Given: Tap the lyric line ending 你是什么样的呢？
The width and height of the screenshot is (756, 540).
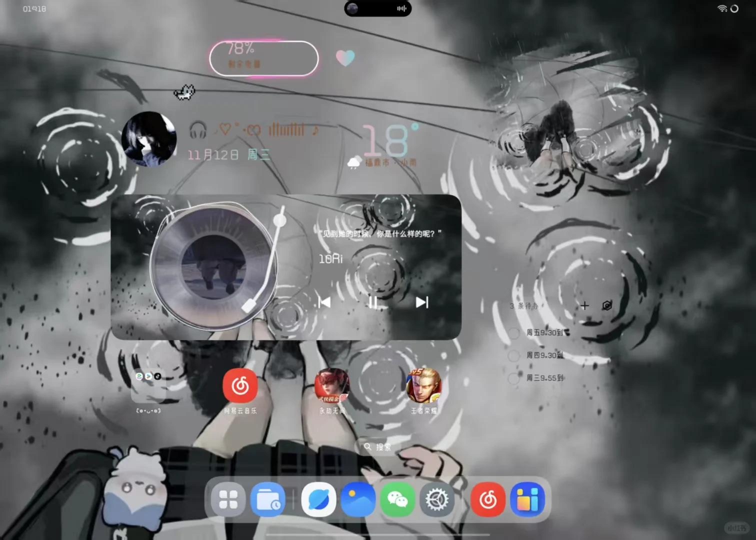Looking at the screenshot, I should tap(380, 233).
